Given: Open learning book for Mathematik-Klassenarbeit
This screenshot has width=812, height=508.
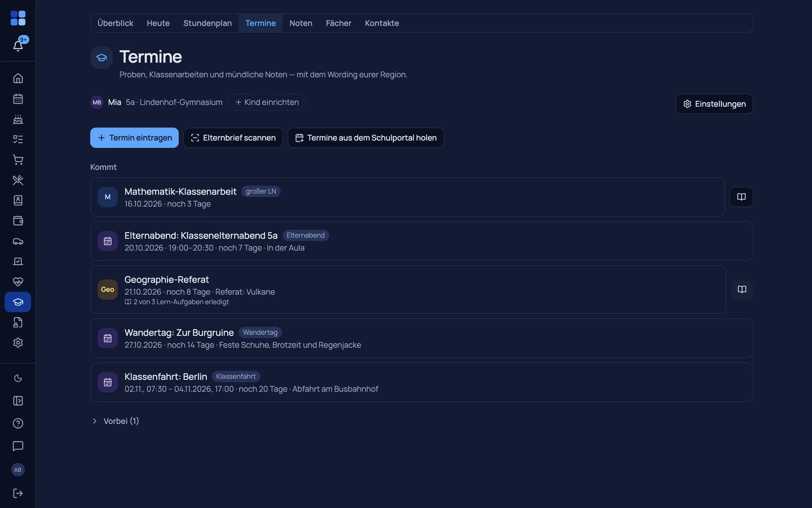Looking at the screenshot, I should tap(741, 197).
